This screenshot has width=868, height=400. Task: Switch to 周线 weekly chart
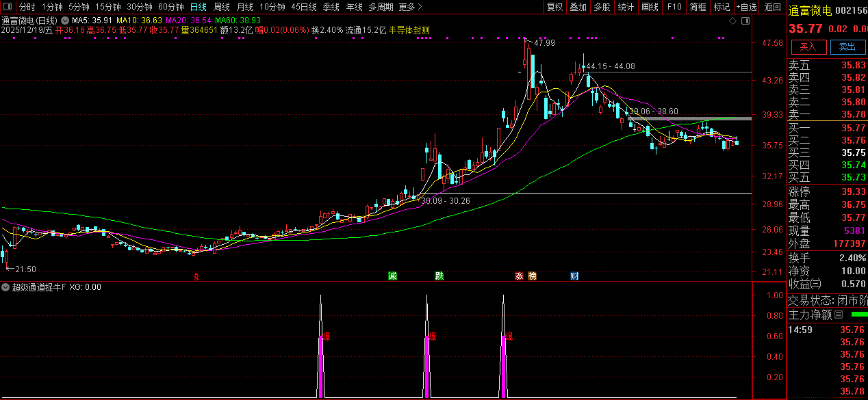[x=222, y=7]
